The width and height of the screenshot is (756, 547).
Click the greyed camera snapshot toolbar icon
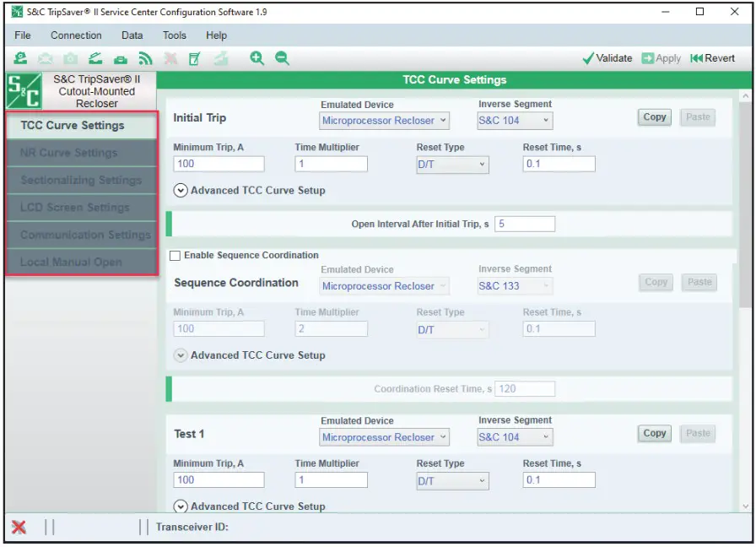(70, 59)
